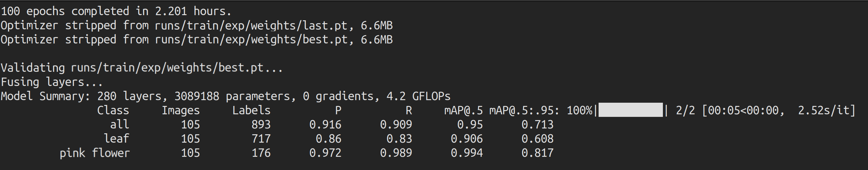Click the Images column header
Image resolution: width=868 pixels, height=170 pixels.
181,111
